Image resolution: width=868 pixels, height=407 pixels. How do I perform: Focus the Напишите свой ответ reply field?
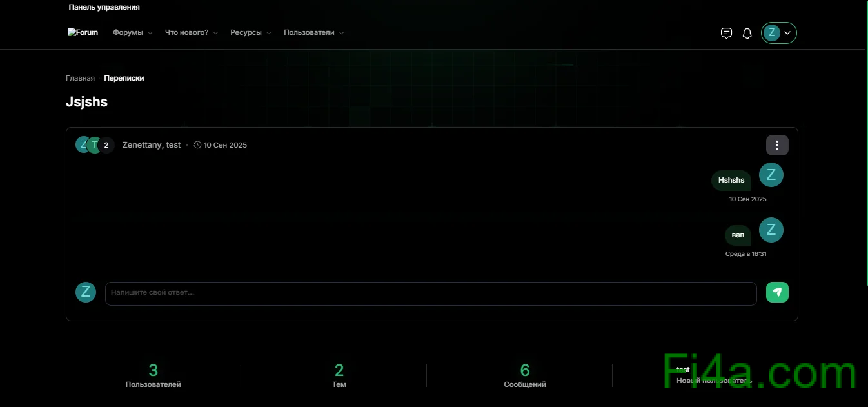coord(430,293)
